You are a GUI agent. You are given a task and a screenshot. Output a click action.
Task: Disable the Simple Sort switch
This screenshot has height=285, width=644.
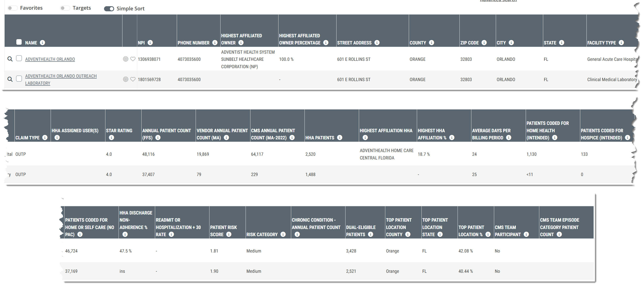109,9
